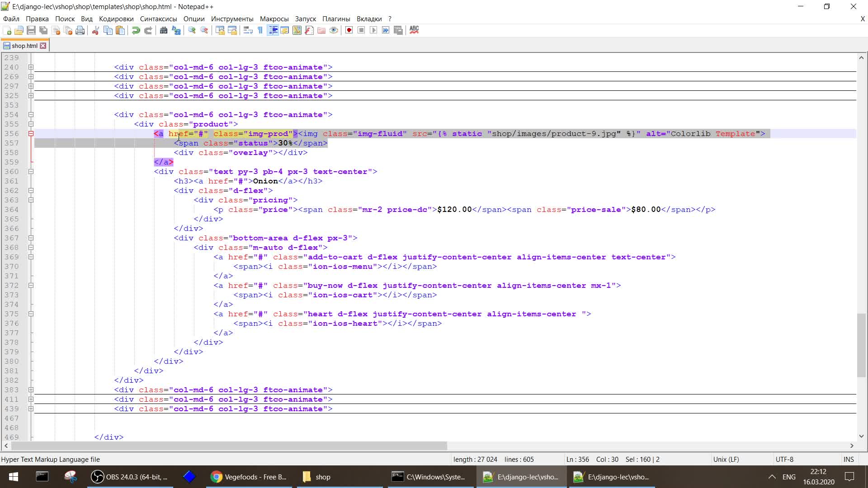The height and width of the screenshot is (488, 868).
Task: Cut selection with the scissors icon
Action: point(95,30)
